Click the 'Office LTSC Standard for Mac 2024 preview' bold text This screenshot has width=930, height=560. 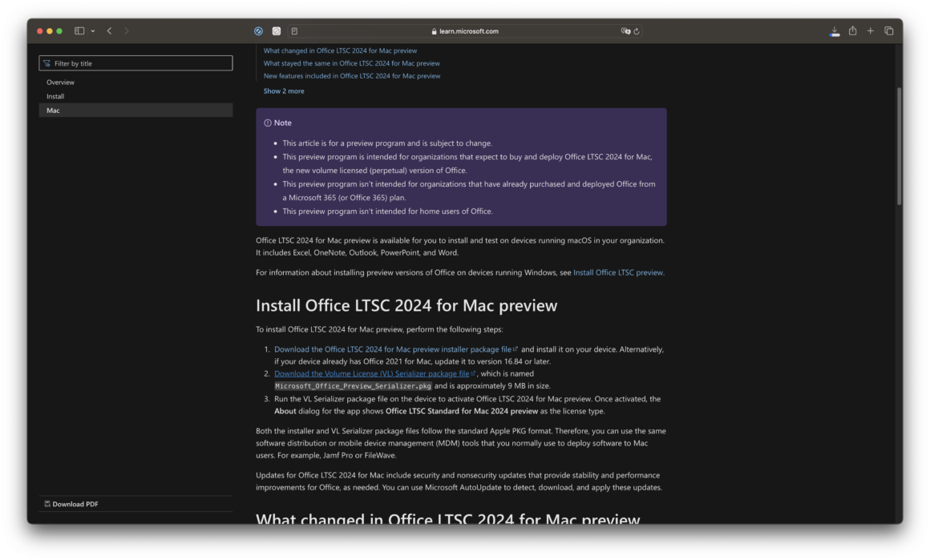(x=462, y=411)
